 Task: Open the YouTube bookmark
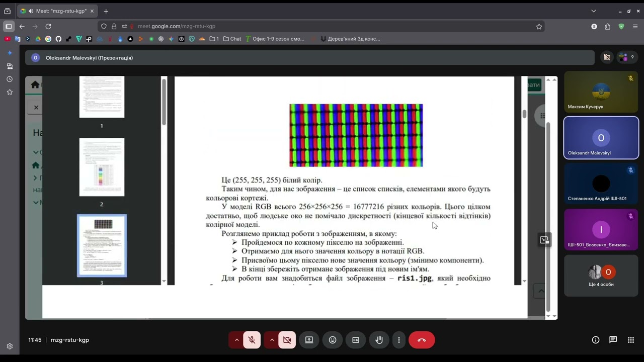pyautogui.click(x=7, y=39)
